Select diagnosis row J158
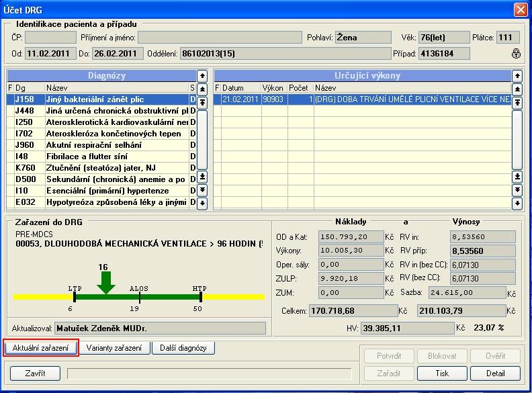 tap(101, 99)
